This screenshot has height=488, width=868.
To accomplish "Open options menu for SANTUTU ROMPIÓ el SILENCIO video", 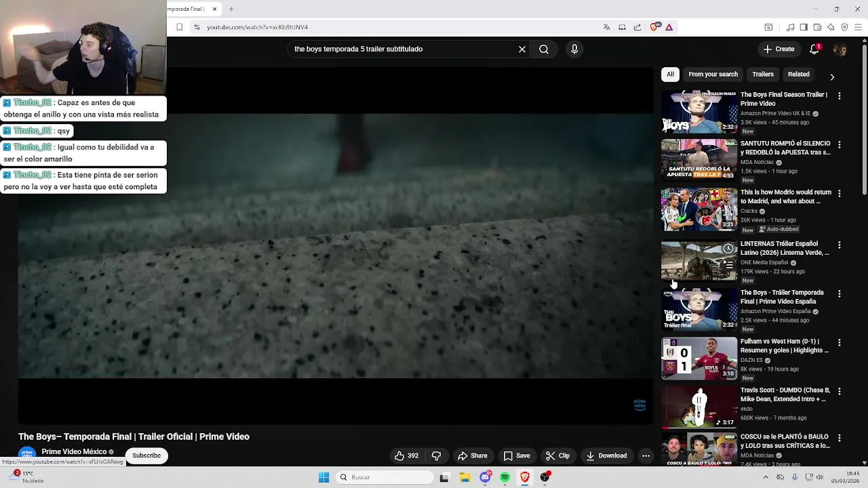I will (x=840, y=145).
